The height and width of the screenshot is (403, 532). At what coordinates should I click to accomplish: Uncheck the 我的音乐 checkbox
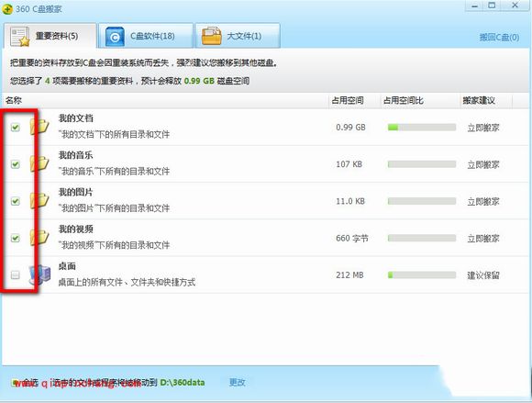[x=15, y=164]
